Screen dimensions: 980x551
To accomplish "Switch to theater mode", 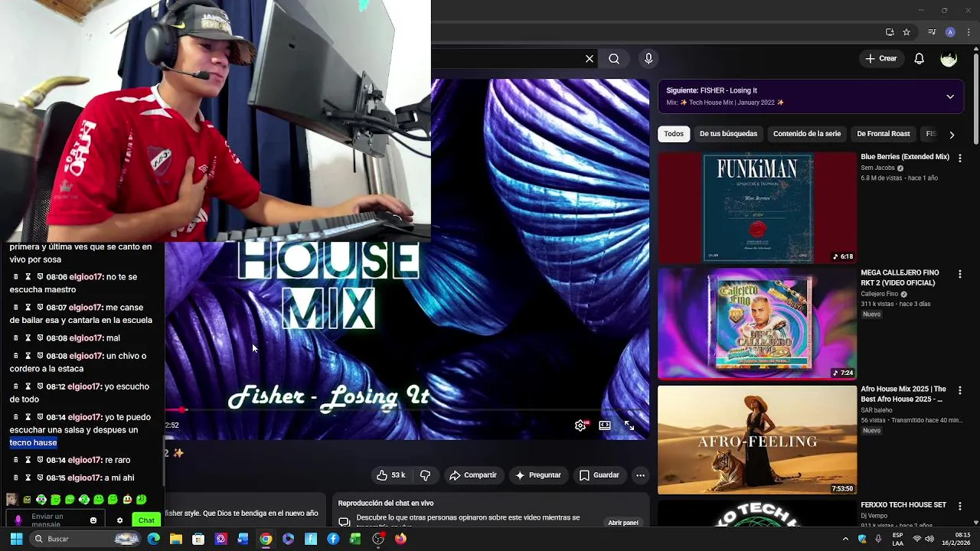I will (x=605, y=425).
